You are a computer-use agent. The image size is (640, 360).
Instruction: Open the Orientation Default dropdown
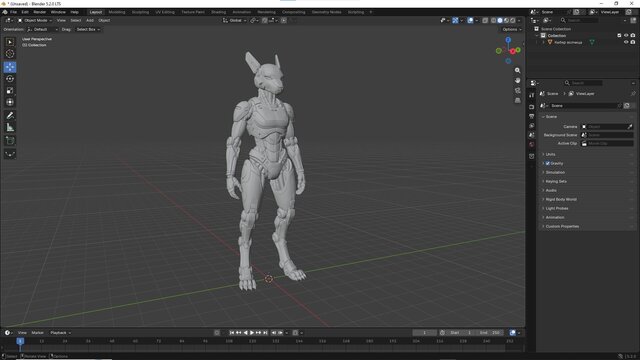tap(43, 29)
